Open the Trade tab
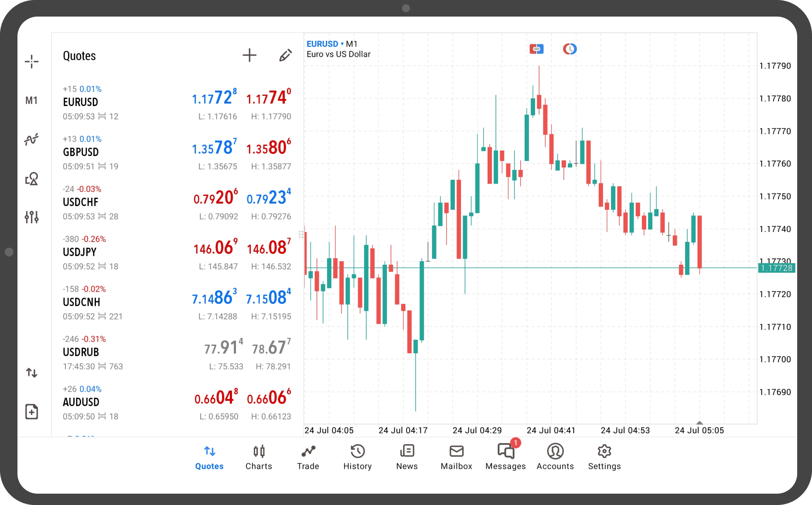 [308, 457]
